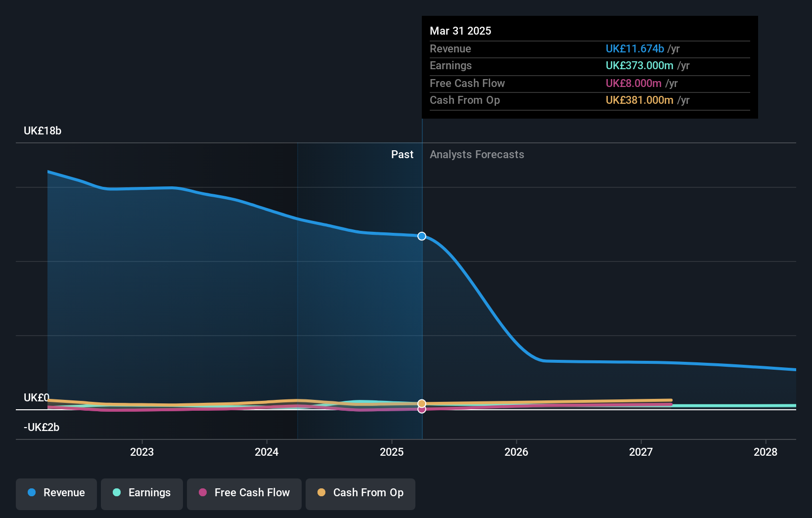
Task: Select the orange Cash From Op data marker
Action: pos(422,403)
